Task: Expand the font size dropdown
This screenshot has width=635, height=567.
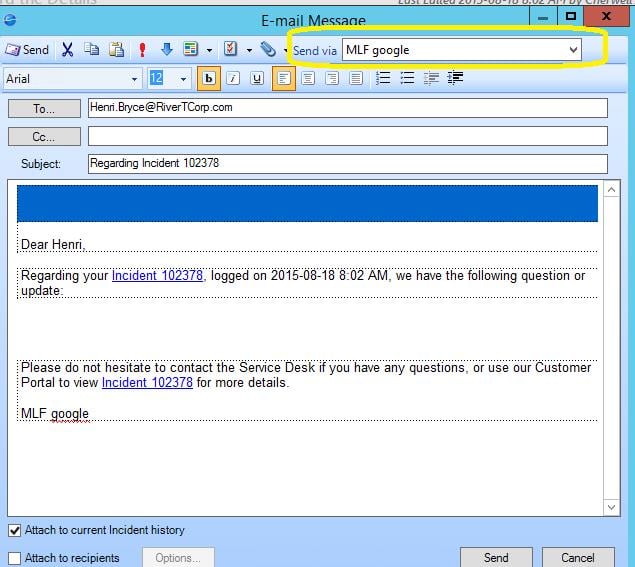Action: coord(183,79)
